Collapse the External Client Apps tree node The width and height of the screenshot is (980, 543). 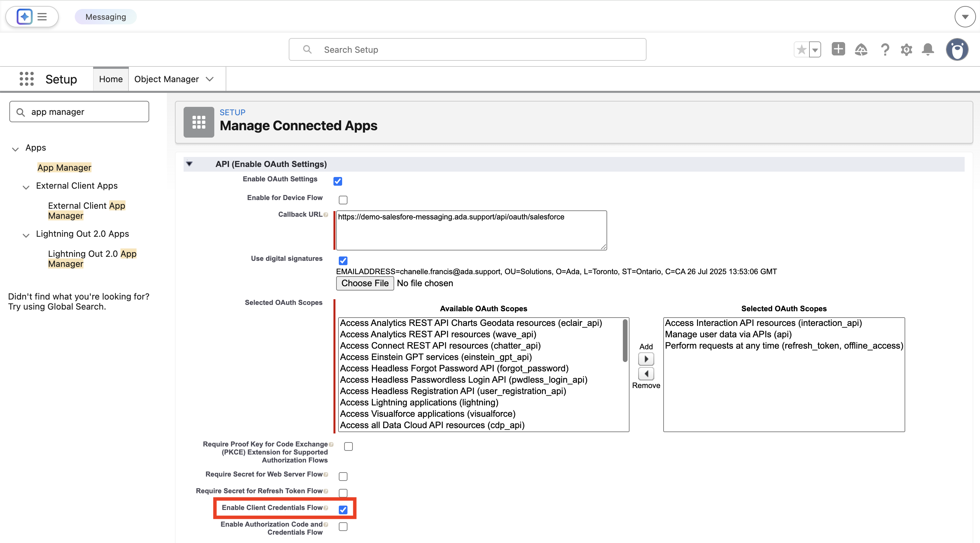26,187
